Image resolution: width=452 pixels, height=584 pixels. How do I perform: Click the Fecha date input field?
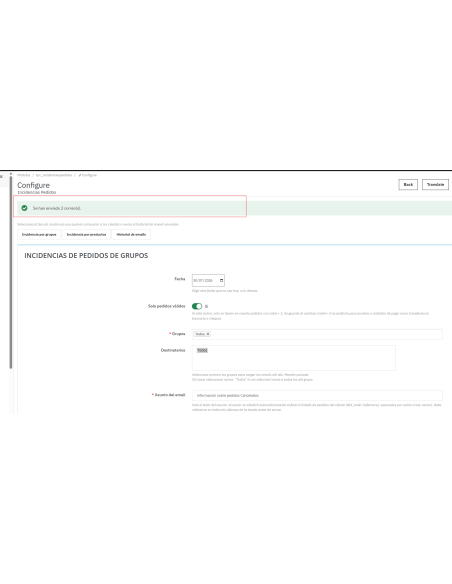208,280
